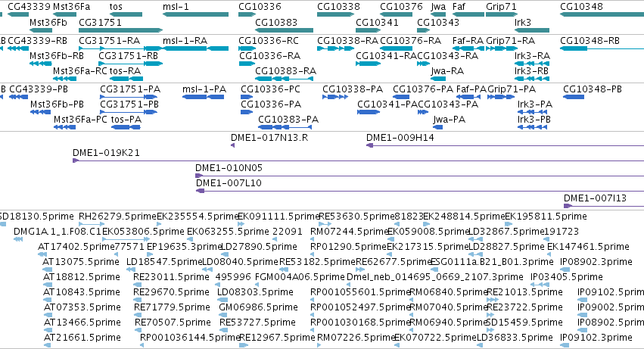Select protein msl-1-PA

(x=204, y=97)
